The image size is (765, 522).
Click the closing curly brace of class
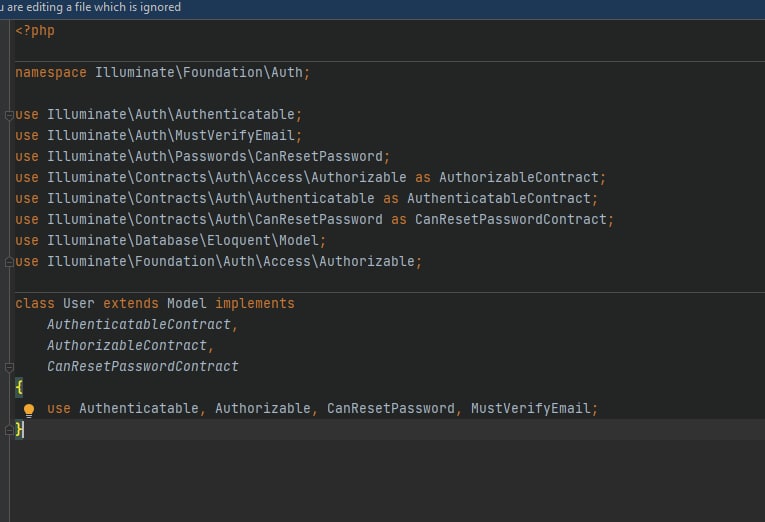19,429
